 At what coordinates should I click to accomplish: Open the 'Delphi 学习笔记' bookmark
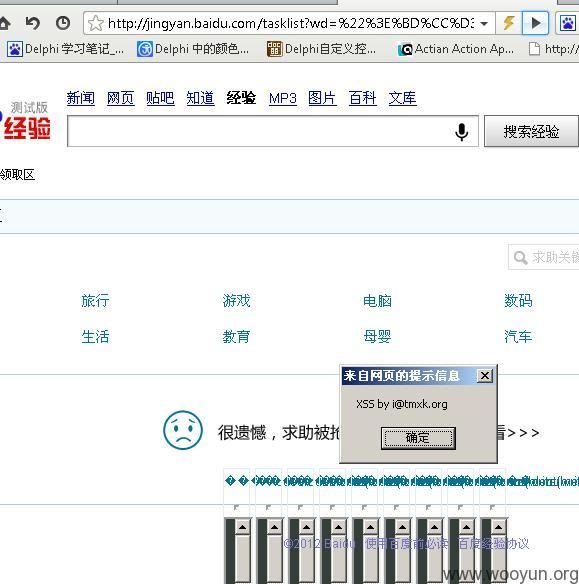click(66, 49)
